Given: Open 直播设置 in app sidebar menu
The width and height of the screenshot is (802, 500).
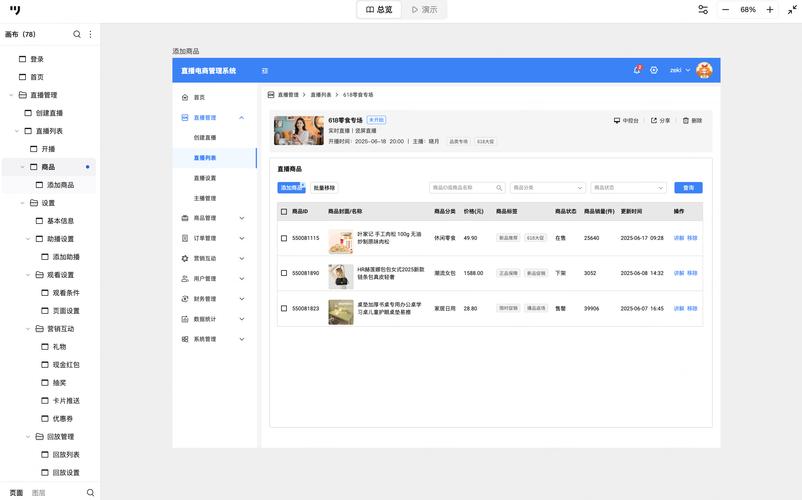Looking at the screenshot, I should pyautogui.click(x=205, y=178).
